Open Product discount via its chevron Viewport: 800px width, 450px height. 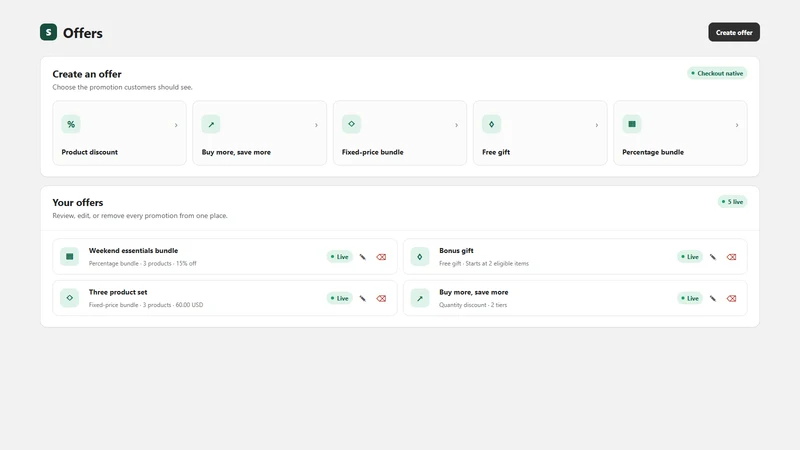click(176, 125)
